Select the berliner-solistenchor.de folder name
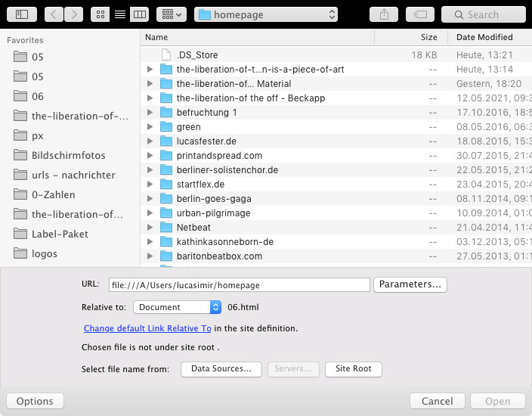 (x=227, y=169)
